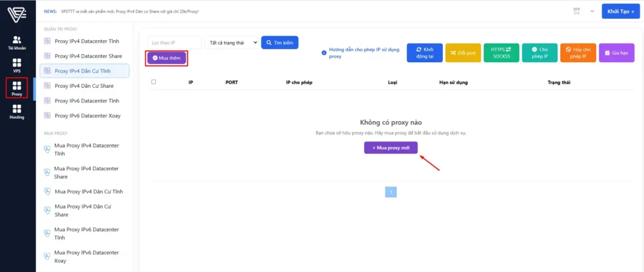Click the icon for Mua Proxy IPv6 Datacenter Tĩnh
The width and height of the screenshot is (644, 272).
tap(47, 234)
